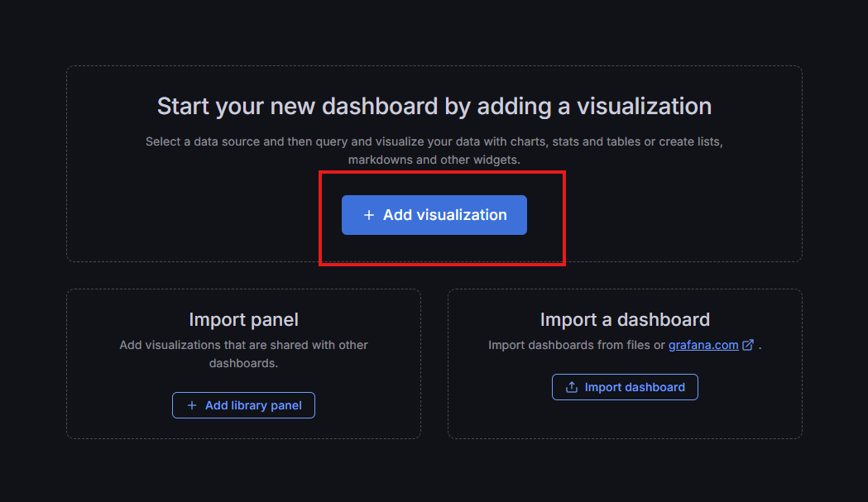Click the word 'dashboards.' under Import panel
The width and height of the screenshot is (868, 502).
(x=243, y=363)
